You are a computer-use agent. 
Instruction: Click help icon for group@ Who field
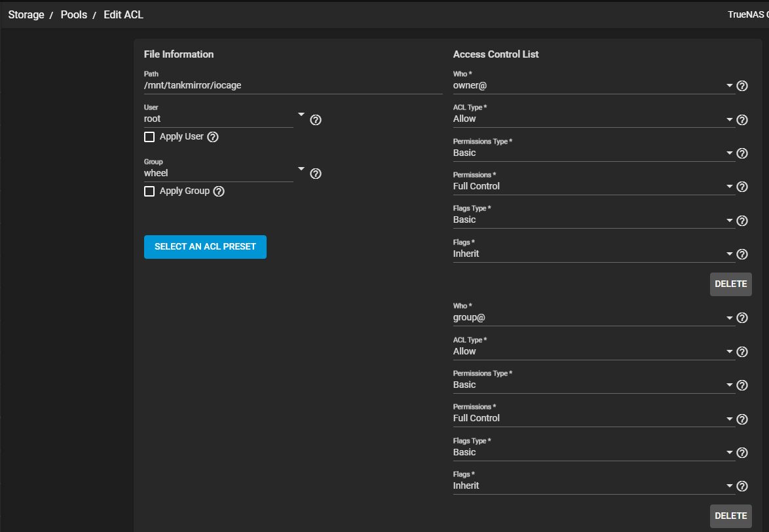pyautogui.click(x=742, y=318)
